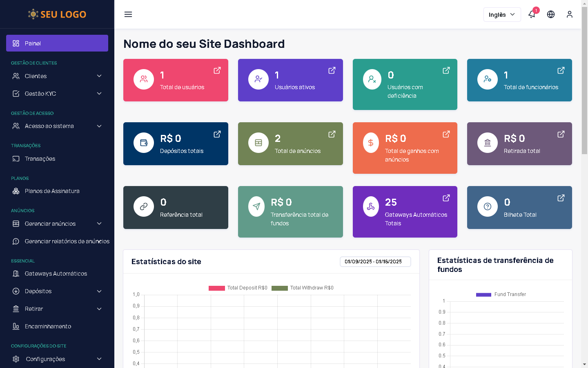This screenshot has width=588, height=368.
Task: Click the statistics date range field
Action: coord(375,262)
